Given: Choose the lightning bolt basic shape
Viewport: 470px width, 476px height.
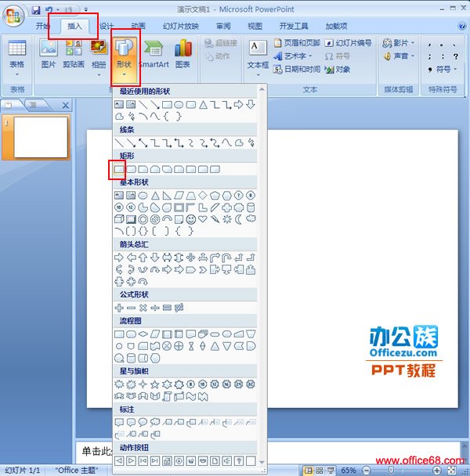Looking at the screenshot, I should point(215,219).
